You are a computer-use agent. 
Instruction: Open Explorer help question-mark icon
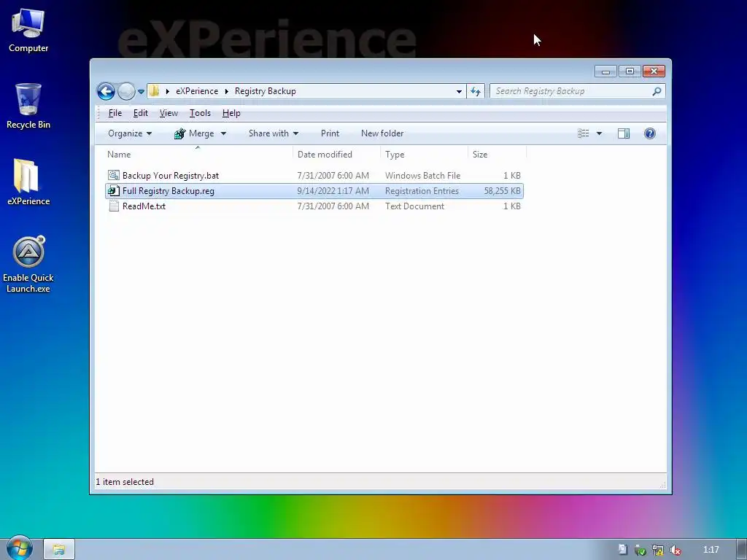pyautogui.click(x=650, y=133)
